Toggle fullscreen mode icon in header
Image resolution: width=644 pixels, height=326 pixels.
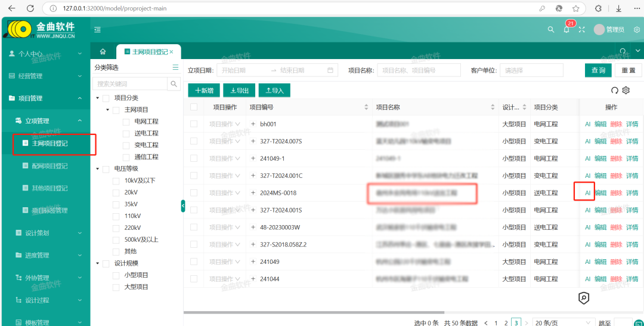[x=582, y=29]
